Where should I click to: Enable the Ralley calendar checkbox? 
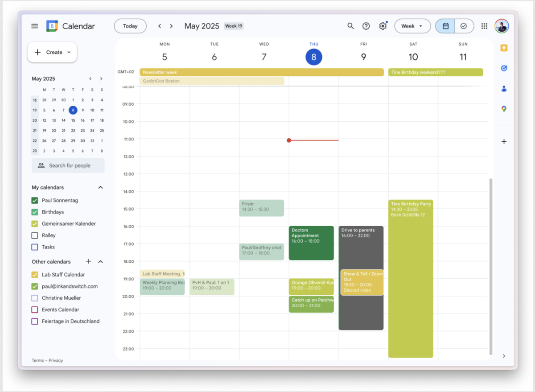tap(35, 235)
